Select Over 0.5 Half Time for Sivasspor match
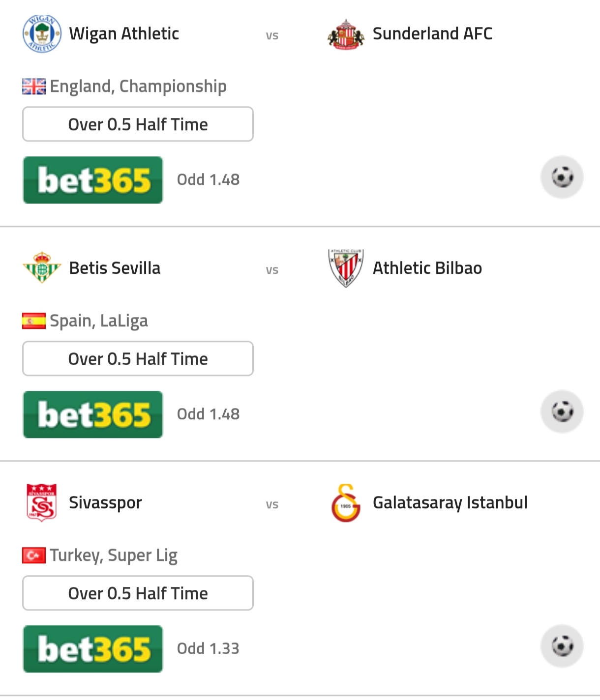Image resolution: width=600 pixels, height=700 pixels. (138, 593)
